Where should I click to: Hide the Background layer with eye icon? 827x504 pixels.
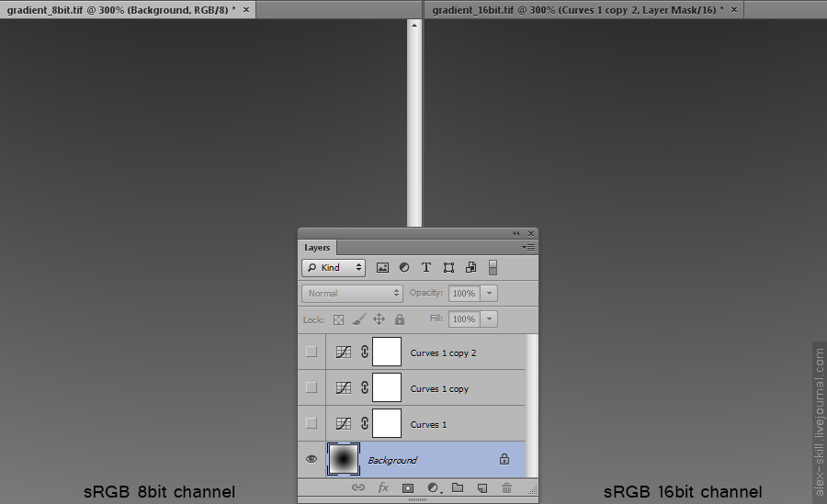[x=312, y=459]
